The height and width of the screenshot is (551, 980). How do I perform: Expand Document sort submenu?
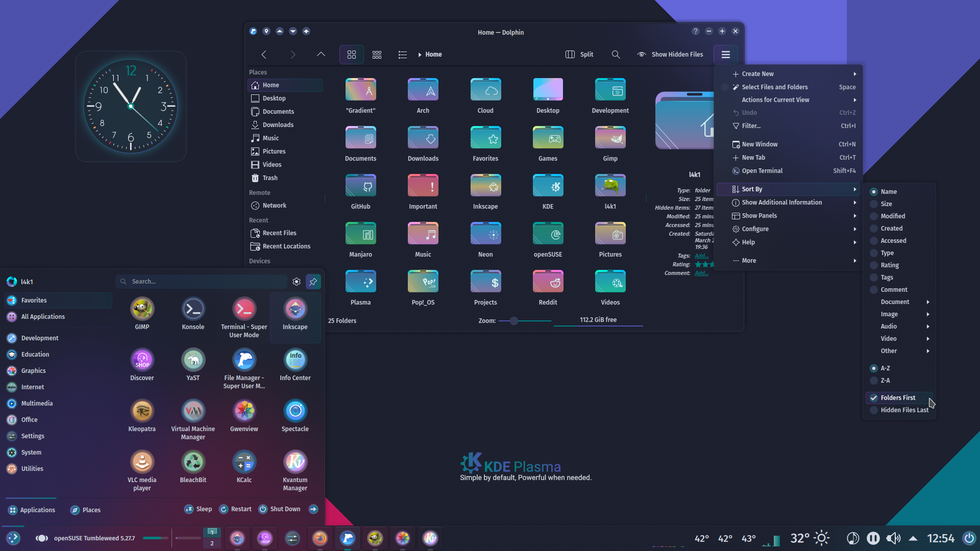899,302
